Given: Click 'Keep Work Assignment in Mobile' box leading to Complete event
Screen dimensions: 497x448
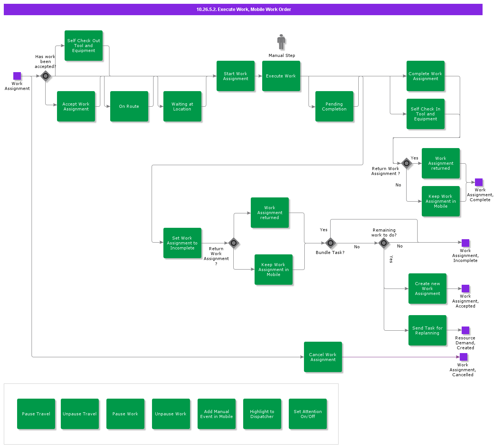Looking at the screenshot, I should coord(441,201).
